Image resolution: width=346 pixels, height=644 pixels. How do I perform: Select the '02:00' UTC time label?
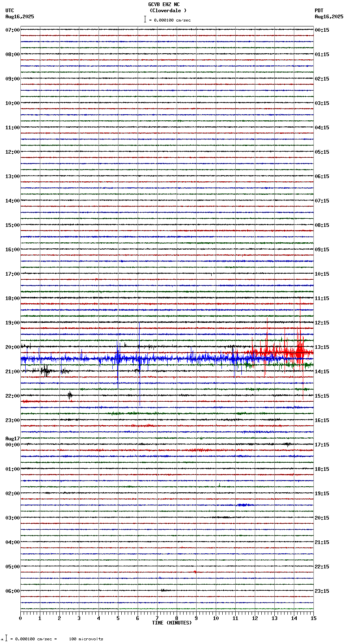pyautogui.click(x=13, y=494)
